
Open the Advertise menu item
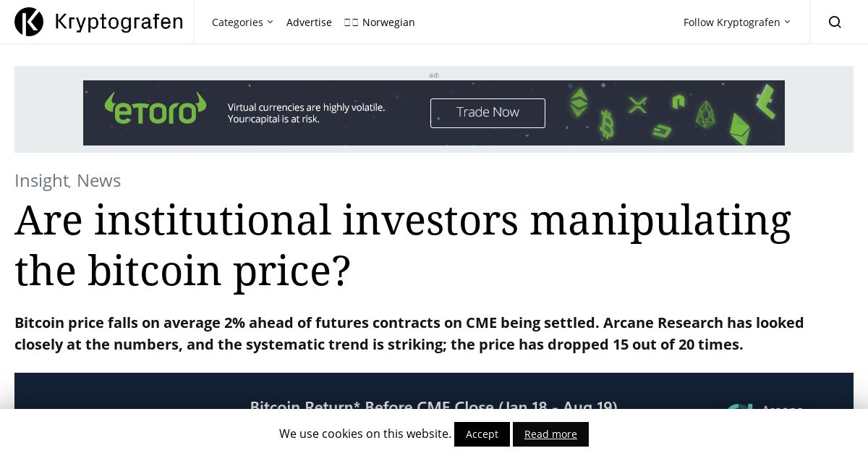point(309,22)
